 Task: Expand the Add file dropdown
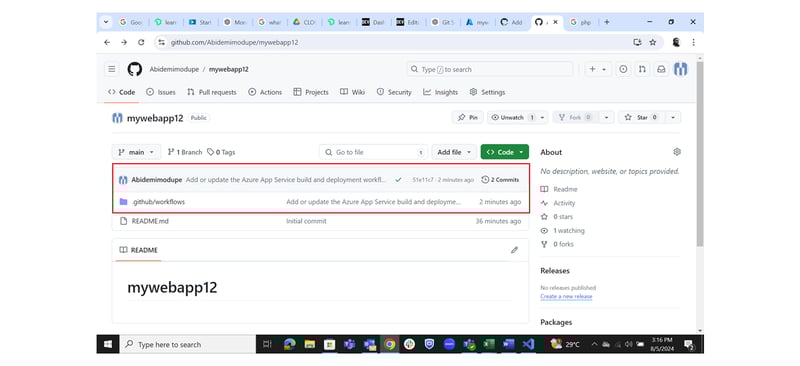(455, 152)
